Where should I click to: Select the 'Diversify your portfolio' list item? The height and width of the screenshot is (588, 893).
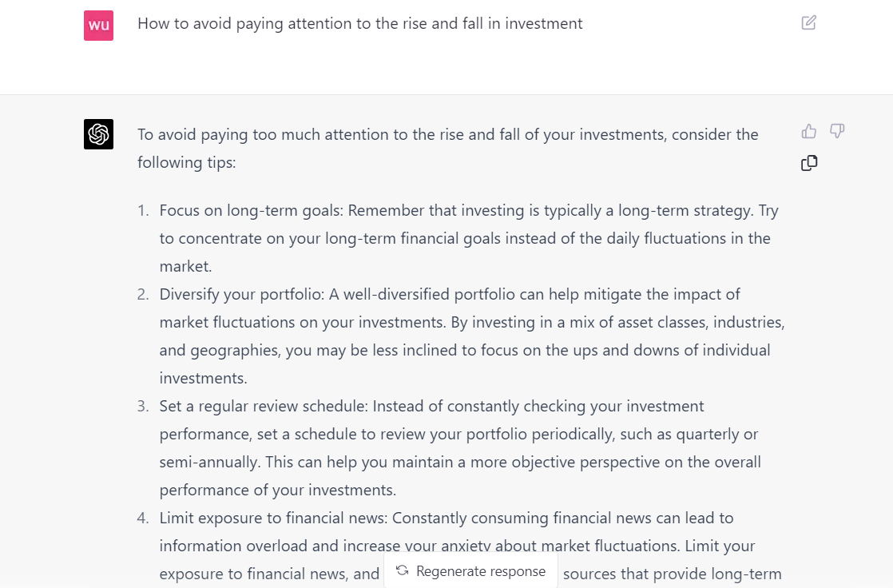pyautogui.click(x=472, y=336)
